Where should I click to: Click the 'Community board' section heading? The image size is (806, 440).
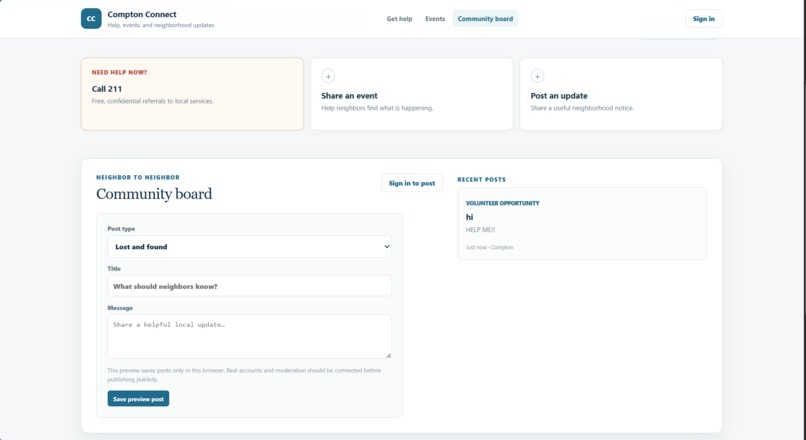(154, 194)
